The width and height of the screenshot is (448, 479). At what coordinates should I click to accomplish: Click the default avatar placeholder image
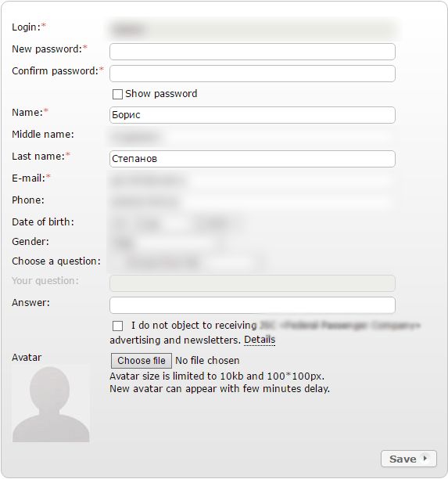coord(51,403)
